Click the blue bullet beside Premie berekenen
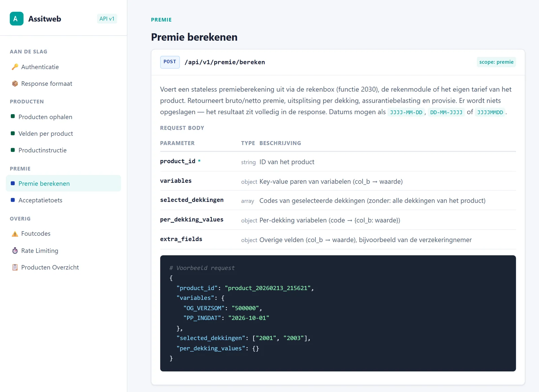The width and height of the screenshot is (539, 392). (x=13, y=183)
